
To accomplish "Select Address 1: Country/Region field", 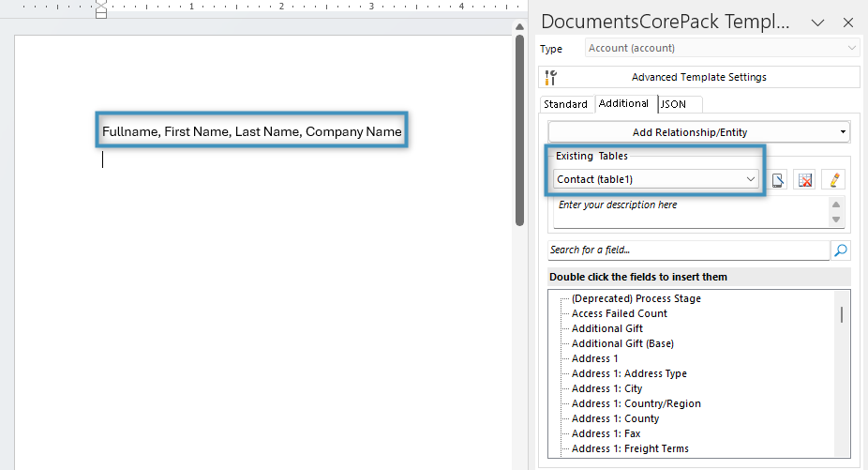I will point(636,403).
